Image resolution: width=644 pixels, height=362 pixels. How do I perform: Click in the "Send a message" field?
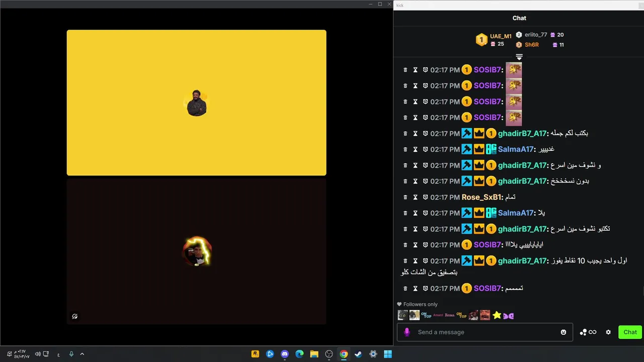coord(485,332)
